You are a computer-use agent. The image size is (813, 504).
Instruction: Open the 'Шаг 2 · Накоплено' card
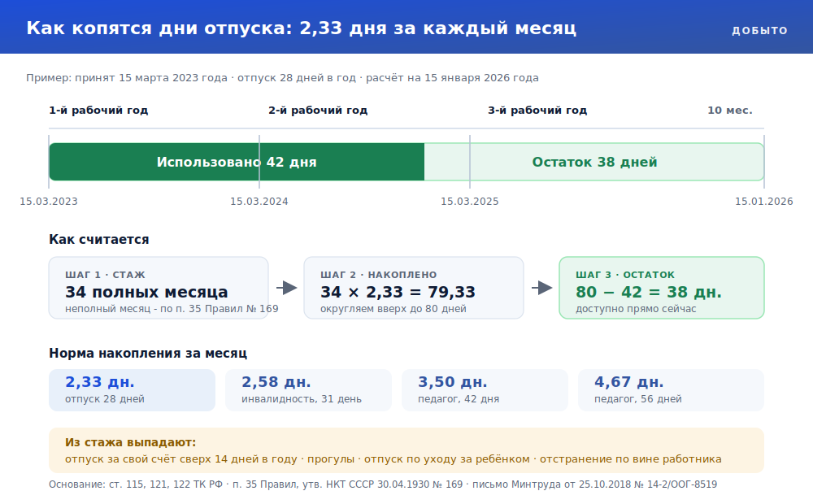[414, 288]
